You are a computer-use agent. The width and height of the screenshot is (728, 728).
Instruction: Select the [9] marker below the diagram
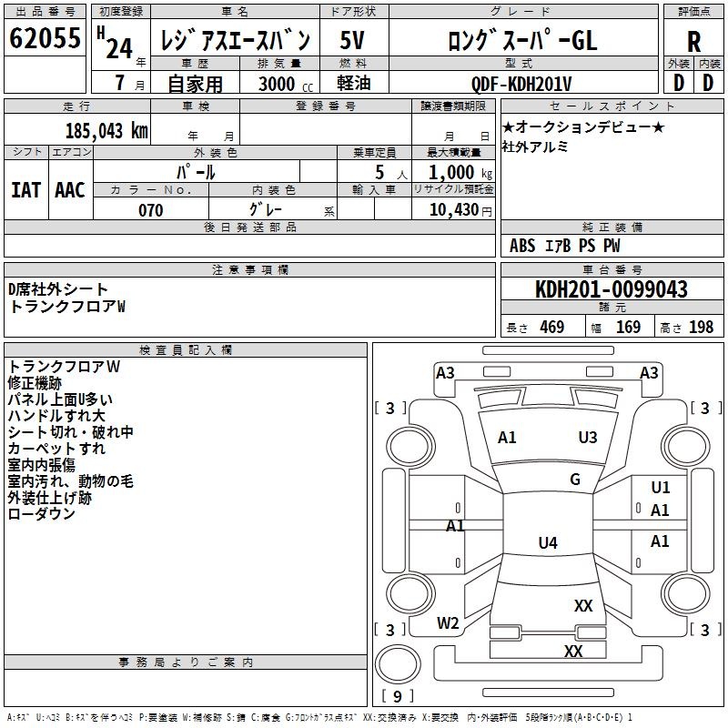click(x=396, y=697)
